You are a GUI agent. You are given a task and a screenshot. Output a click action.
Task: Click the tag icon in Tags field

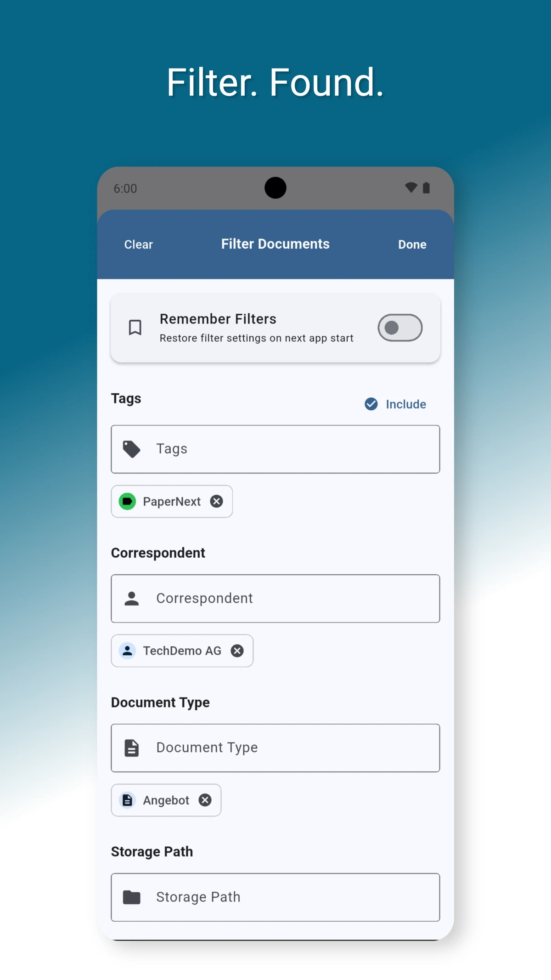(132, 449)
